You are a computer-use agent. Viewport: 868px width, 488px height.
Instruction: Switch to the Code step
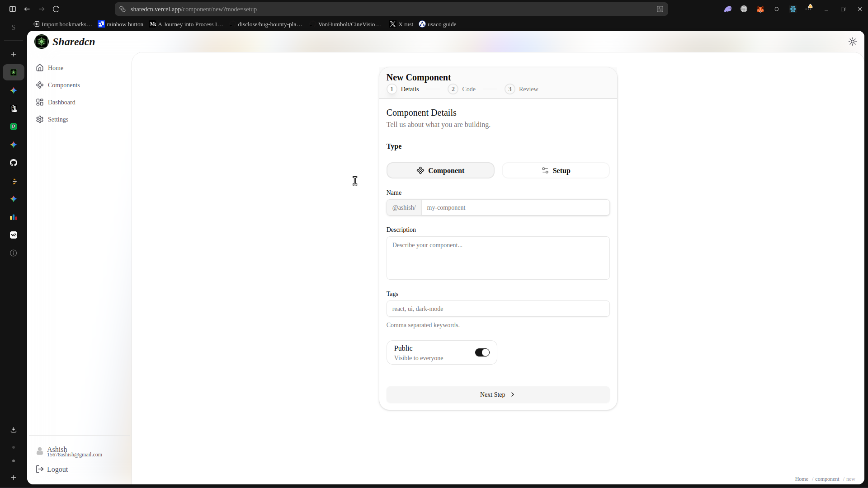click(x=462, y=89)
